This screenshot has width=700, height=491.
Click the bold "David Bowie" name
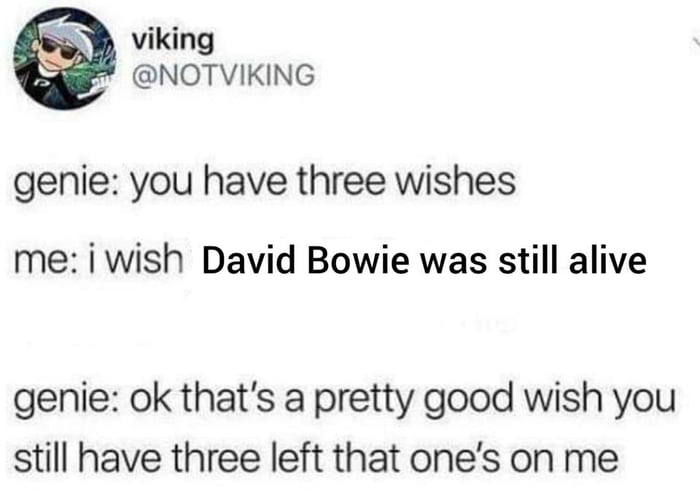coord(305,261)
